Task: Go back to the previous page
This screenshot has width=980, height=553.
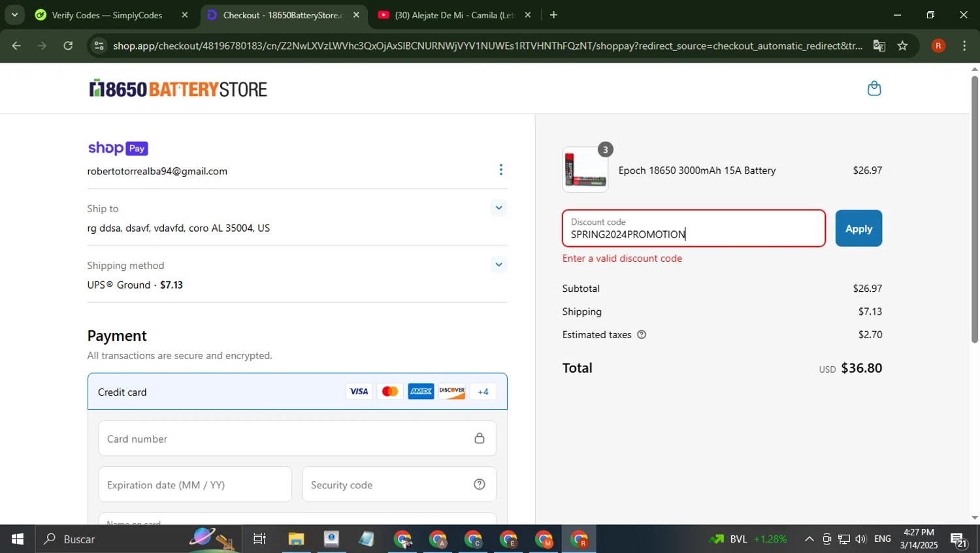Action: [16, 46]
